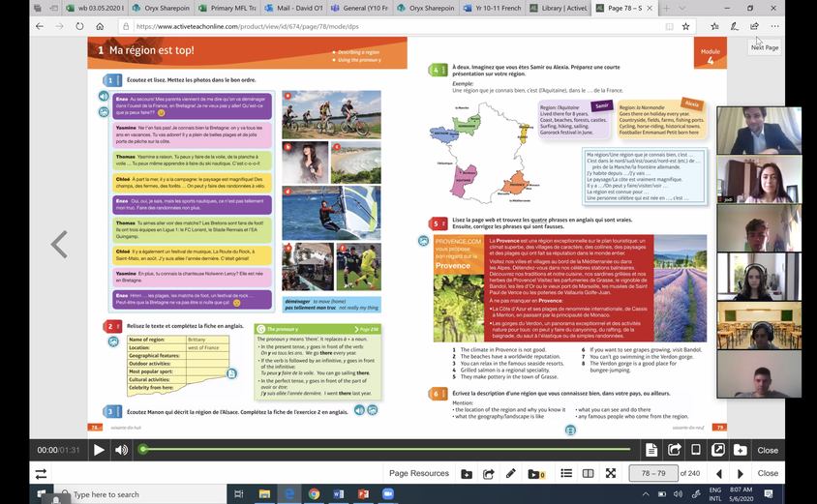The width and height of the screenshot is (817, 504).
Task: Switch to Library ActiveLearn tab
Action: [x=559, y=8]
